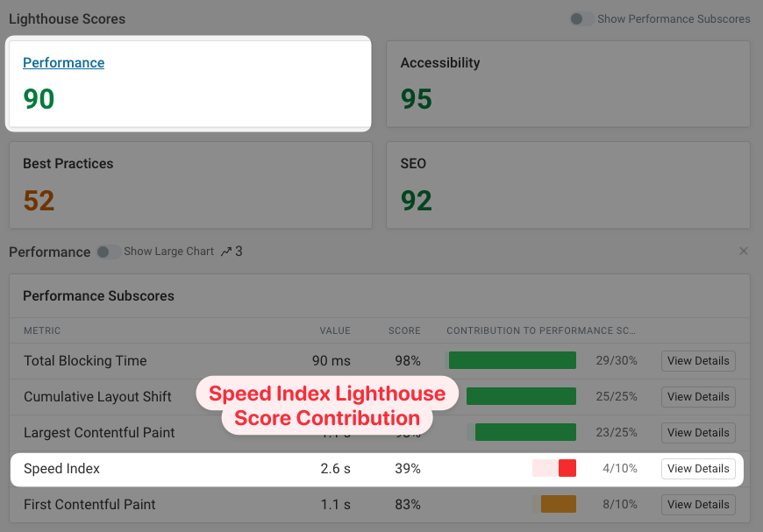Click the Performance score of 90
The image size is (763, 532).
[39, 99]
